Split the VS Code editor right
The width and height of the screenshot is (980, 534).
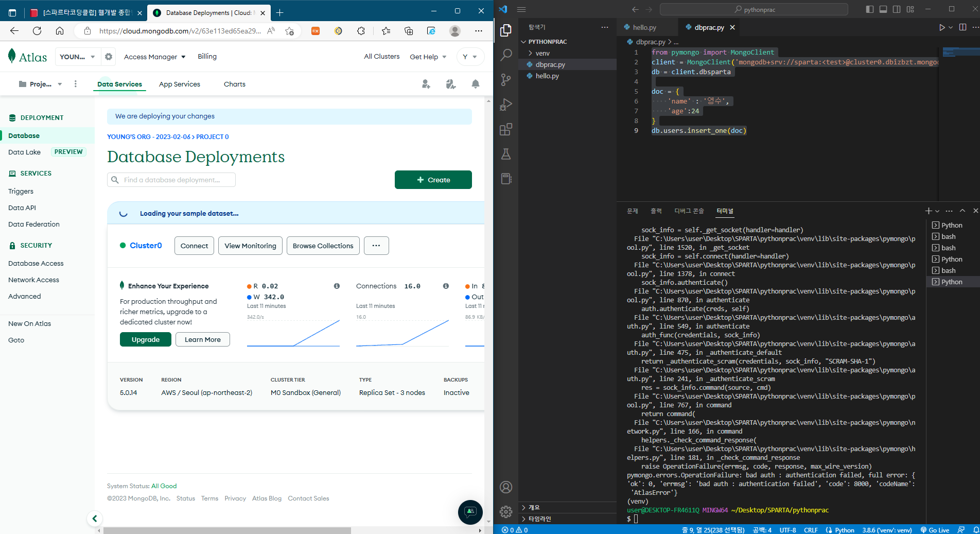pyautogui.click(x=962, y=27)
